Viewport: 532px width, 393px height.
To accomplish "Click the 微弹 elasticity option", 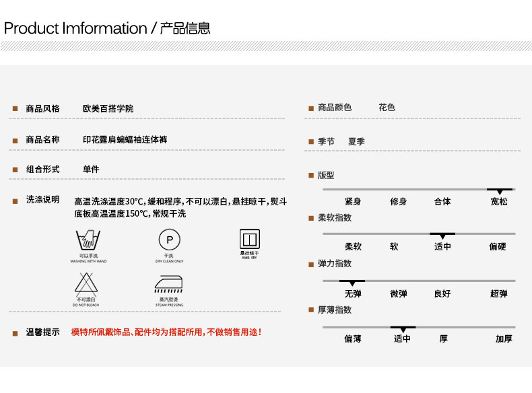I will pyautogui.click(x=398, y=293).
